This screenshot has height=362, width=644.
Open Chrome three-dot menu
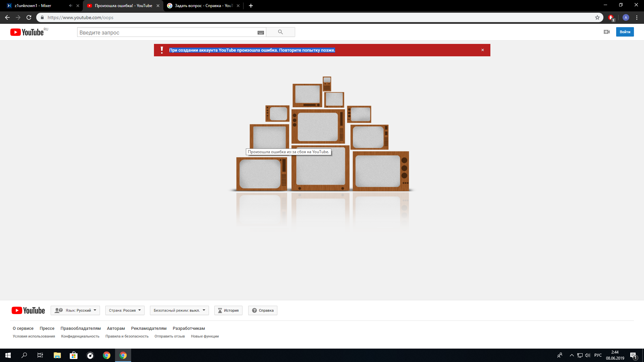637,17
